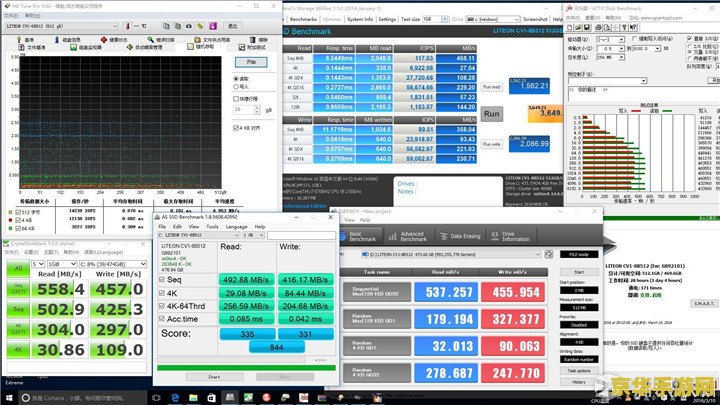
Task: Click the thermometer temperature icon in HD Tune
Action: (128, 26)
